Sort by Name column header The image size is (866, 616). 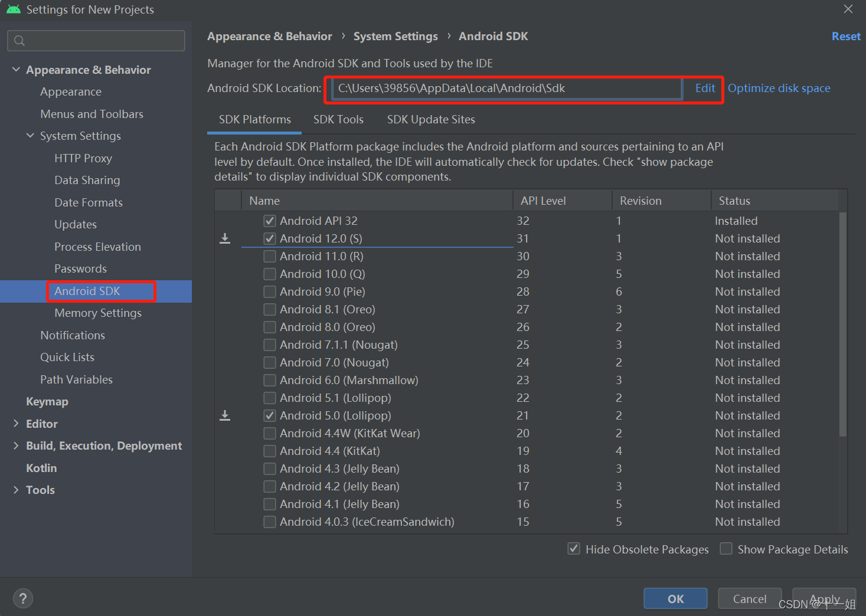tap(377, 201)
